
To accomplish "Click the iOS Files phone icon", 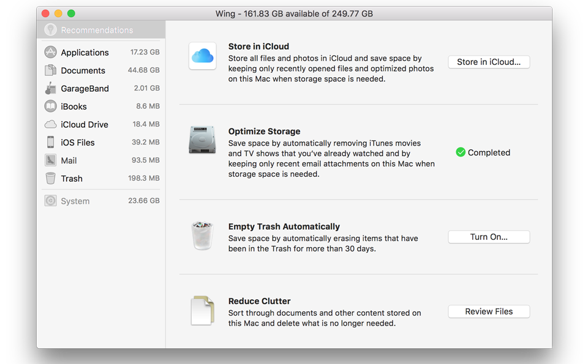I will click(x=50, y=143).
